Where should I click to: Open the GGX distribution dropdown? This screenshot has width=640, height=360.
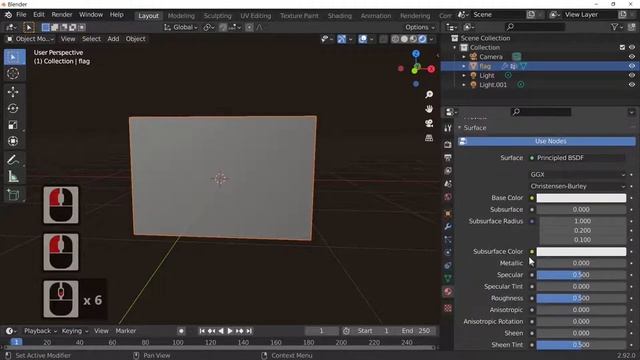(577, 175)
